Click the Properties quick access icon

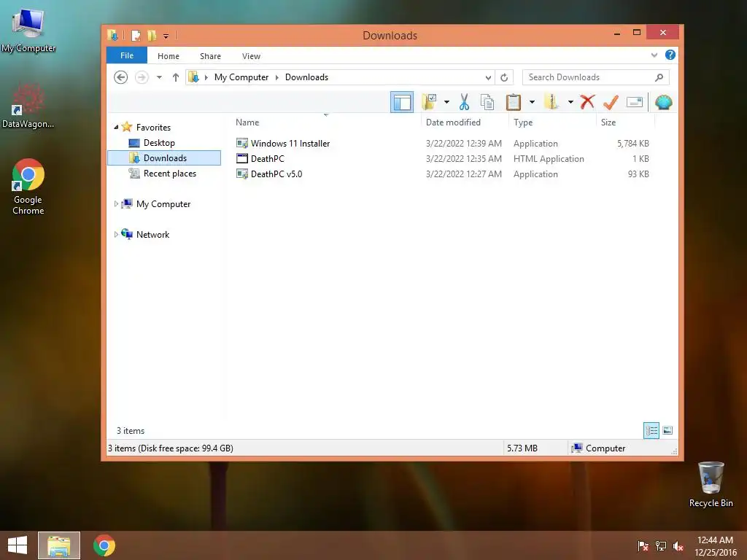click(136, 35)
